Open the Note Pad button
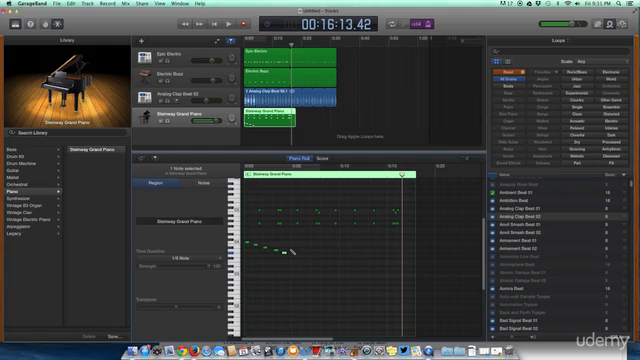Screen dimensions: 640x360 click(x=598, y=24)
